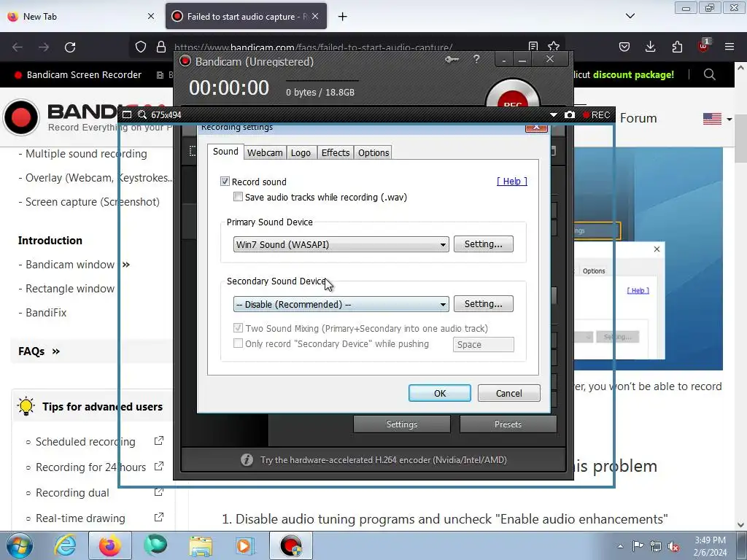Screen dimensions: 747x560
Task: Click the Space hotkey input field
Action: click(483, 344)
